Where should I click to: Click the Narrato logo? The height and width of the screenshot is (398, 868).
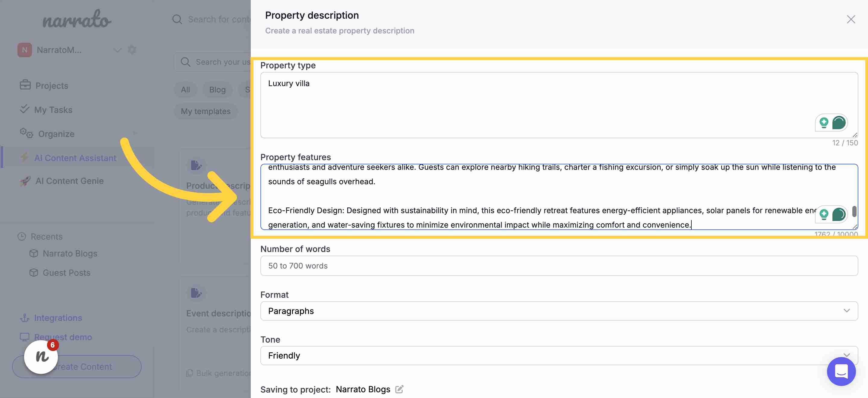pyautogui.click(x=77, y=19)
